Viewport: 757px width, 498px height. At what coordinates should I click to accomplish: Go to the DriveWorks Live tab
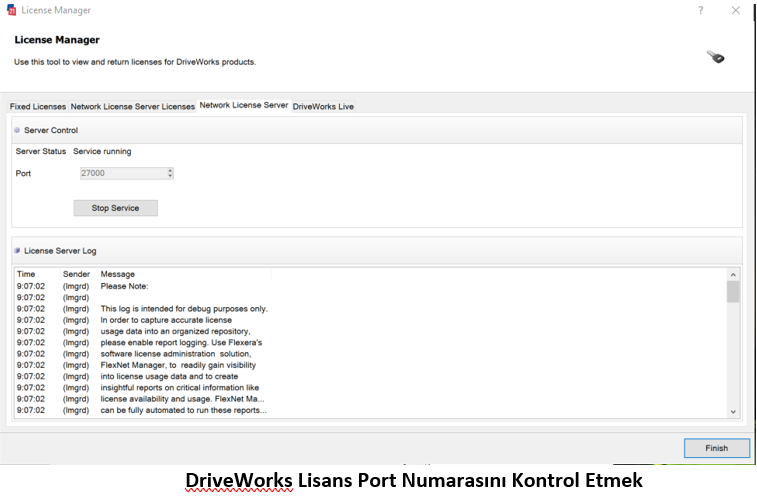click(323, 106)
